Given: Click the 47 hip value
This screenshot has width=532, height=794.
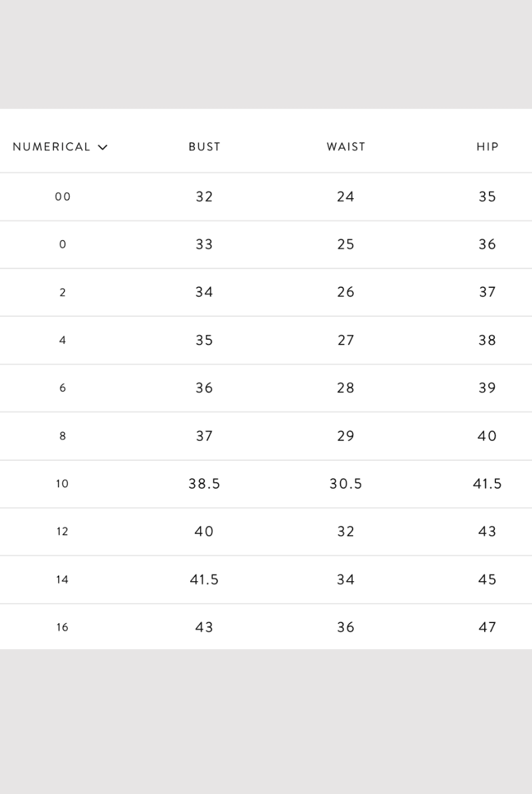Looking at the screenshot, I should point(487,627).
